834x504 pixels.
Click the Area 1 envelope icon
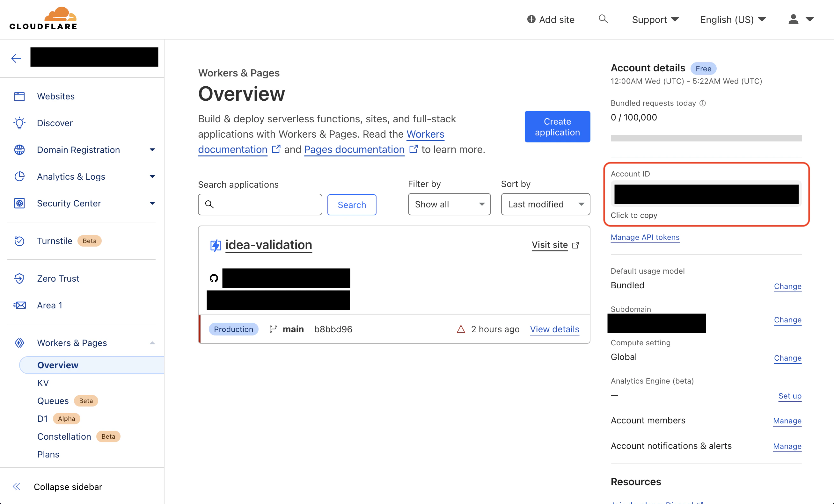19,305
